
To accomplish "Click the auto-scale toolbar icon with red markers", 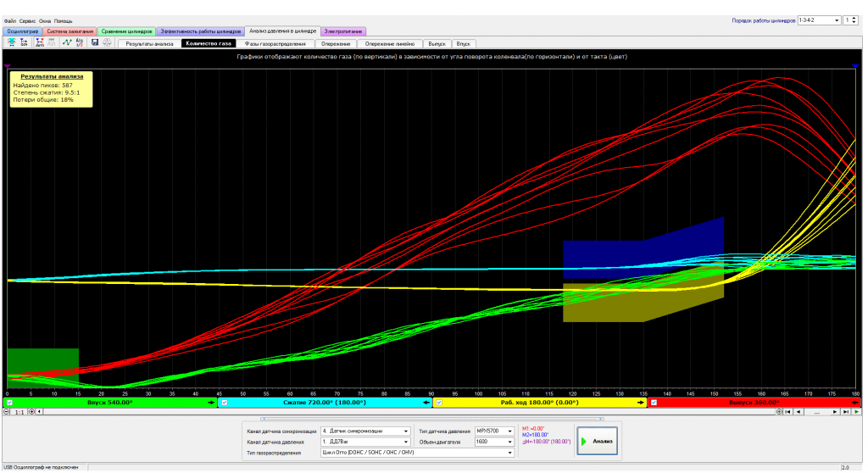I will point(39,42).
